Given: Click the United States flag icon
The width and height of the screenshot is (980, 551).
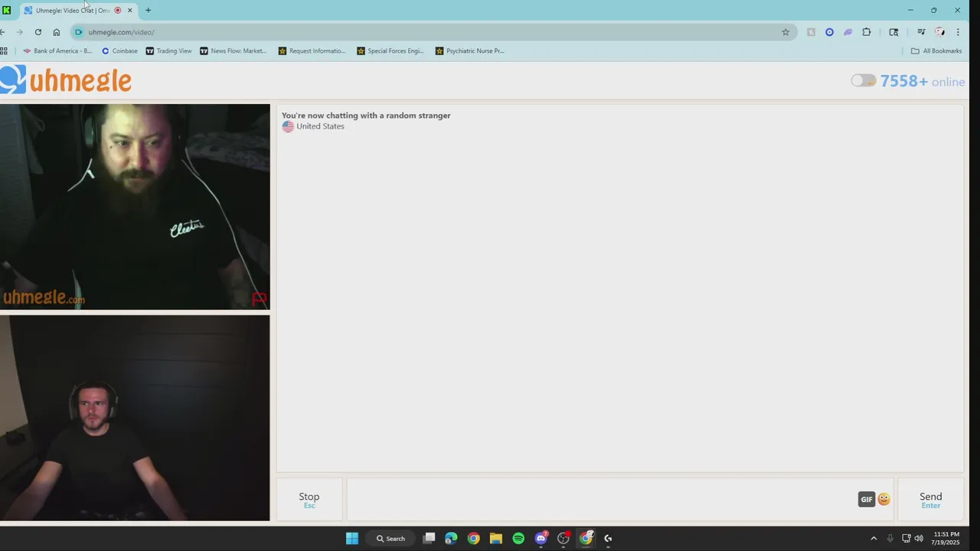Looking at the screenshot, I should (x=288, y=126).
